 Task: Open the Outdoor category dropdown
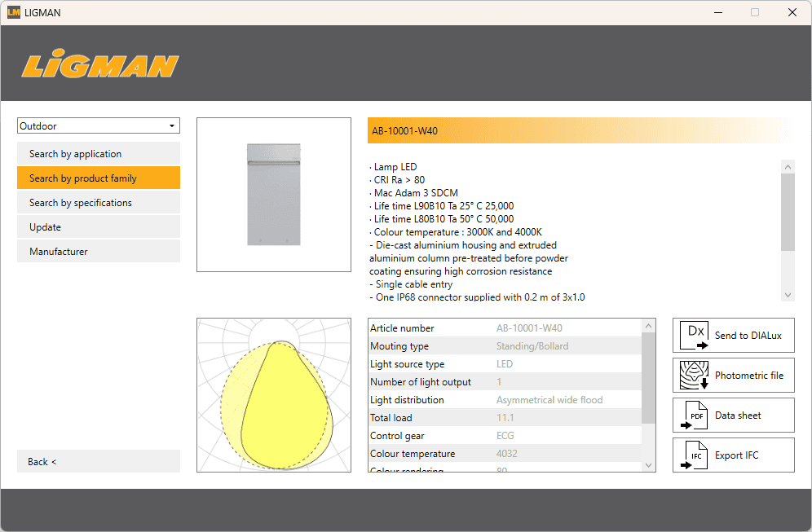click(x=99, y=126)
